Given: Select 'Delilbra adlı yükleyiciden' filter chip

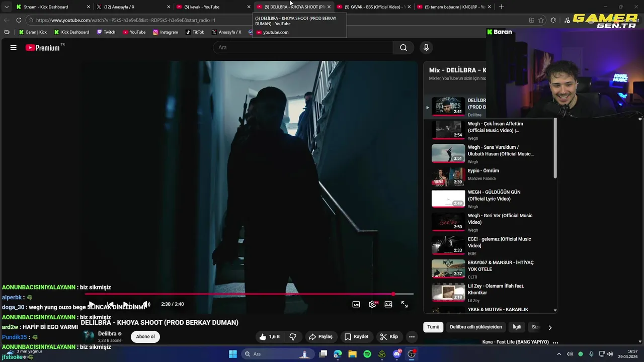Looking at the screenshot, I should click(476, 327).
